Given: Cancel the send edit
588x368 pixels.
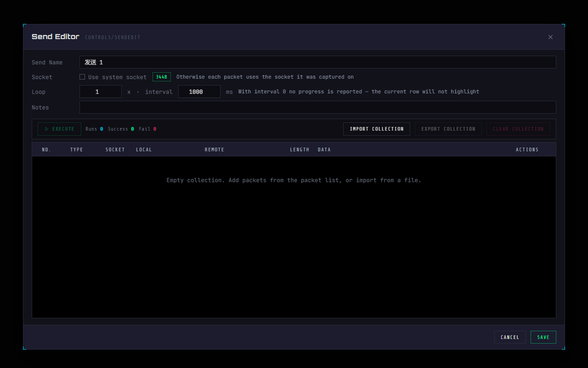Looking at the screenshot, I should point(510,337).
